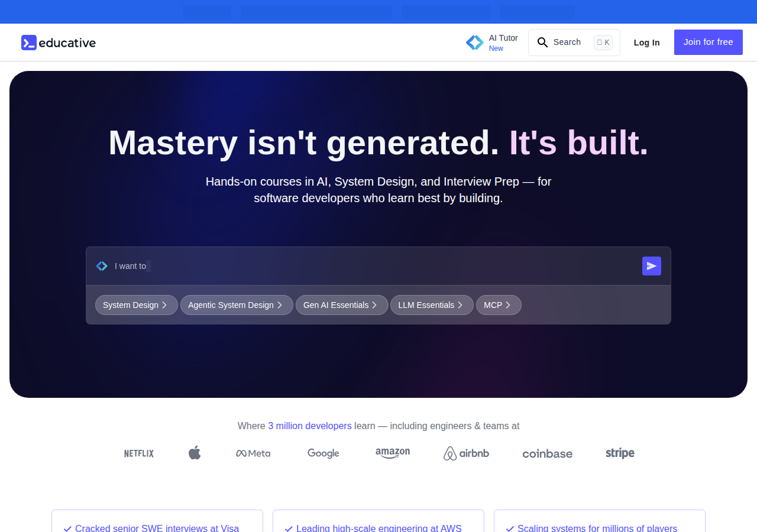Image resolution: width=757 pixels, height=532 pixels.
Task: Click the search magnifier icon
Action: pyautogui.click(x=542, y=43)
